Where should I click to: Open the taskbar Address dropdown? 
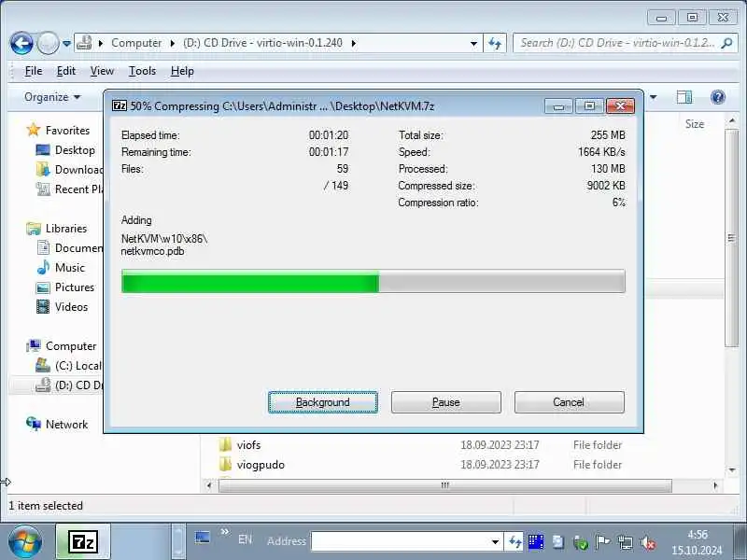495,542
